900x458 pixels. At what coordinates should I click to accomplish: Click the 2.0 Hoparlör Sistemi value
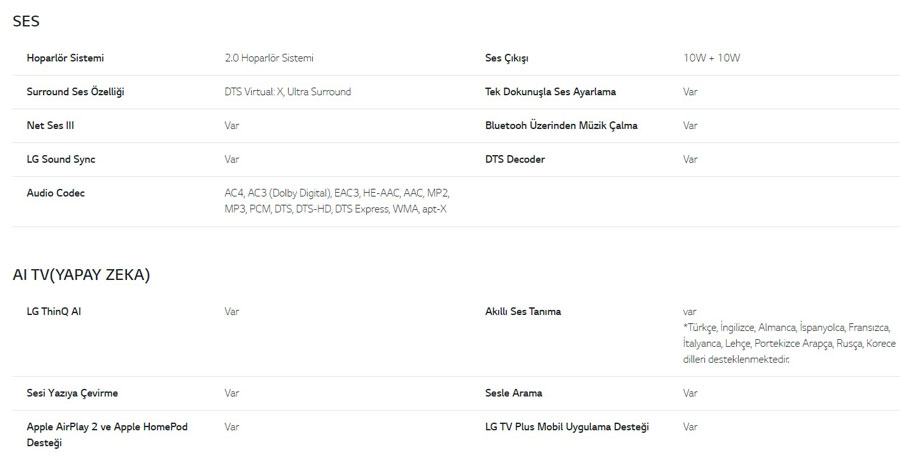(x=269, y=58)
